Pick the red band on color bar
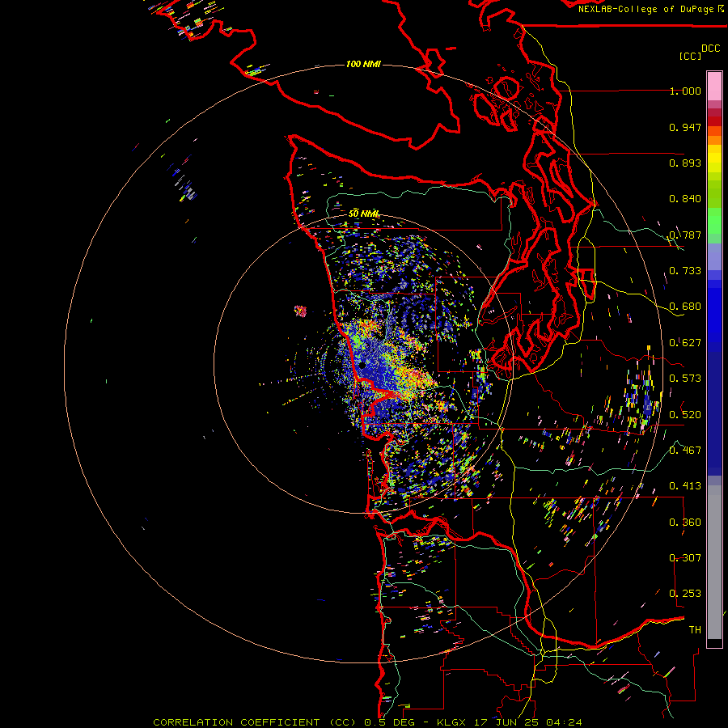This screenshot has width=728, height=728. point(714,121)
